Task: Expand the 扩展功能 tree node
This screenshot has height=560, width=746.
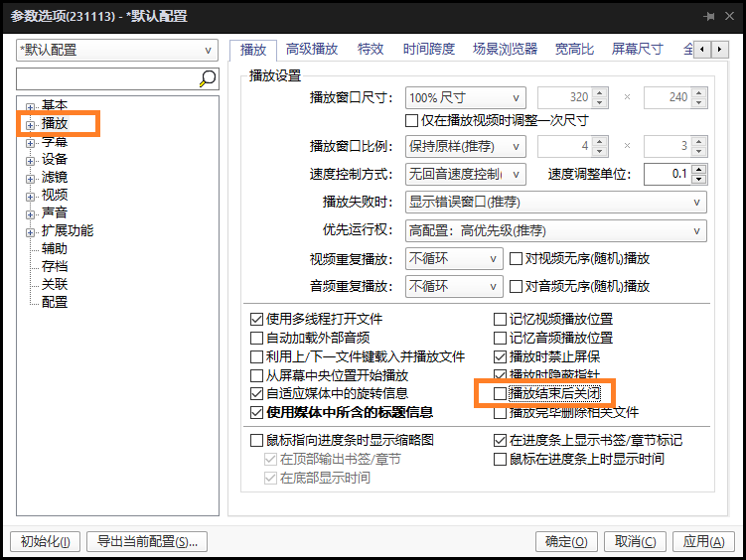Action: click(x=31, y=233)
